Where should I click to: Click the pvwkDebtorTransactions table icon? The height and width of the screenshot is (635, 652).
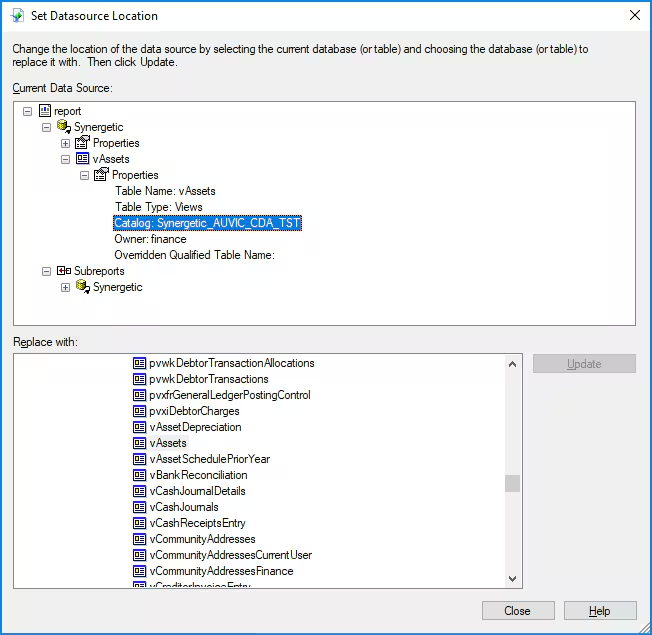139,379
